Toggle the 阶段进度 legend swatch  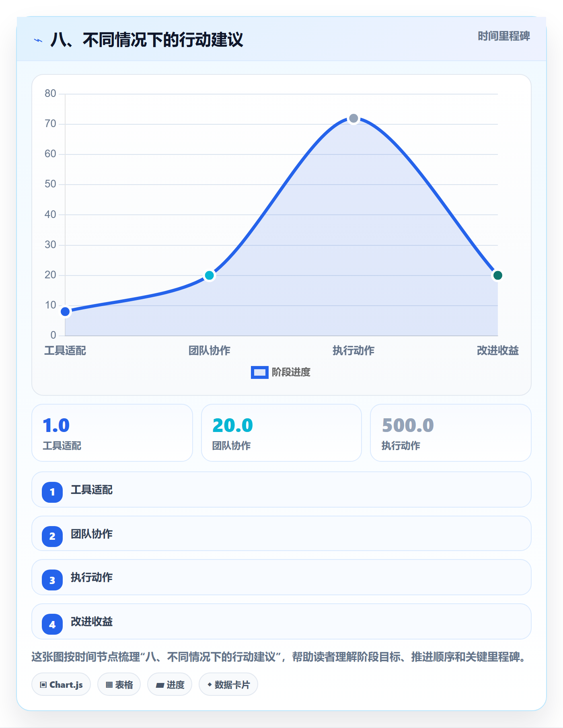[x=259, y=372]
